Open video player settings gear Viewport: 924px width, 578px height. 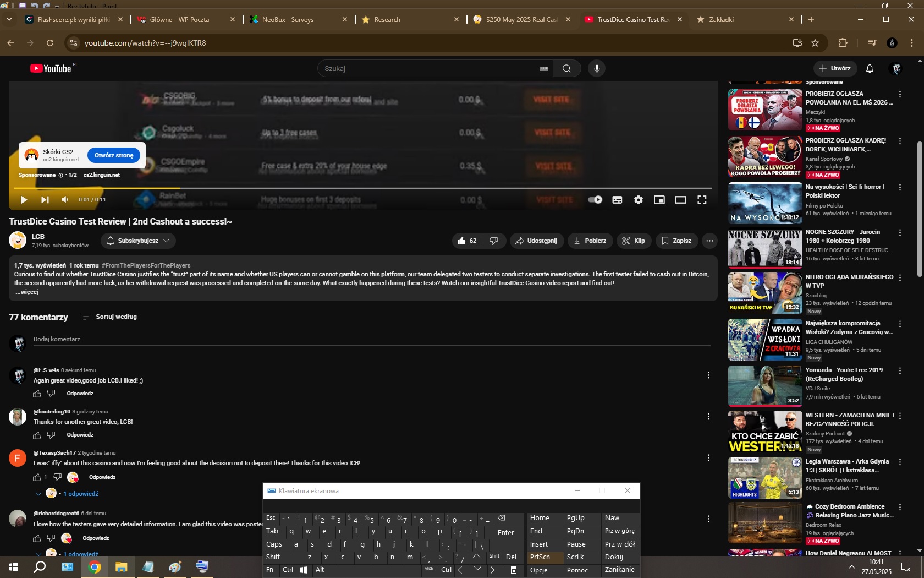tap(638, 200)
